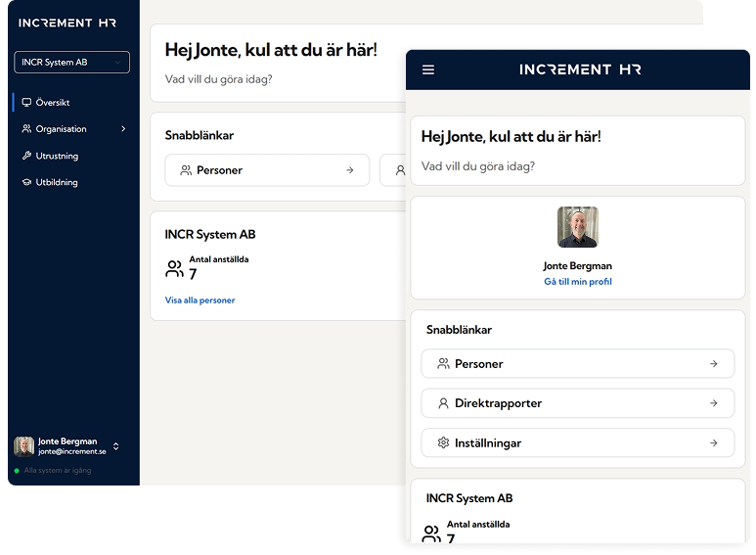Screen dimensions: 756x555
Task: Open the Jonte Bergman user menu selector
Action: pos(115,446)
